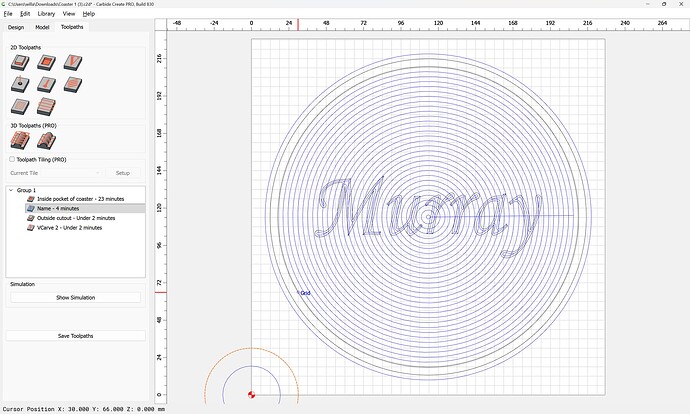Click the Save Toolpaths button

(76, 336)
